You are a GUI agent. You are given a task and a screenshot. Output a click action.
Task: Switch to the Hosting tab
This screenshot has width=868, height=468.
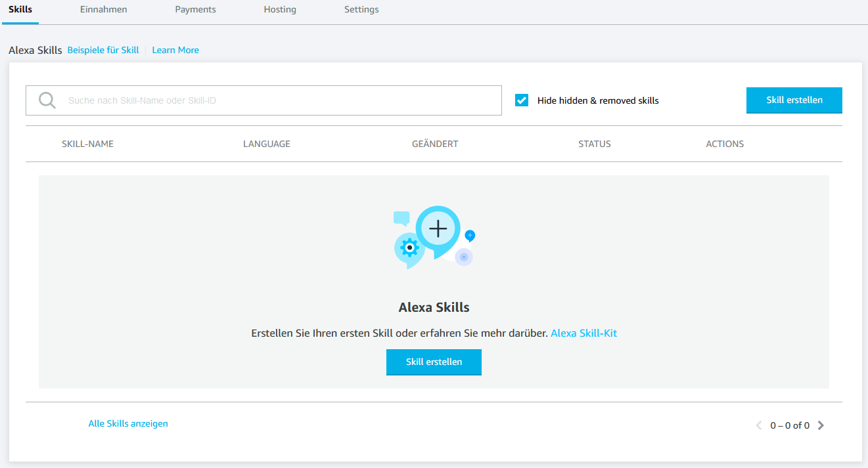tap(280, 10)
